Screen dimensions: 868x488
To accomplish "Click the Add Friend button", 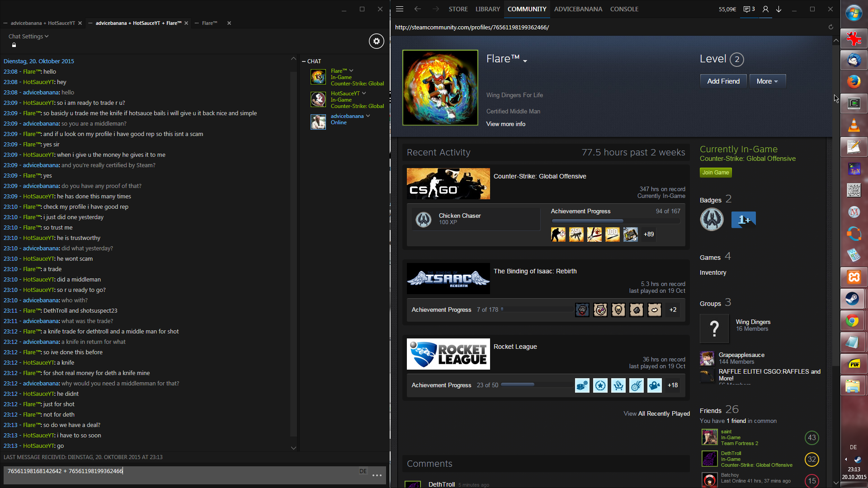I will click(x=723, y=81).
